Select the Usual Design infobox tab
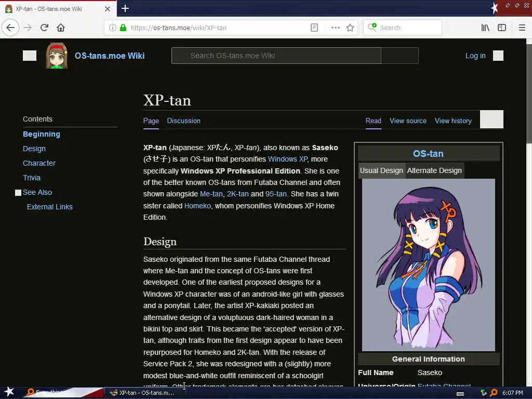Image resolution: width=532 pixels, height=399 pixels. point(381,170)
